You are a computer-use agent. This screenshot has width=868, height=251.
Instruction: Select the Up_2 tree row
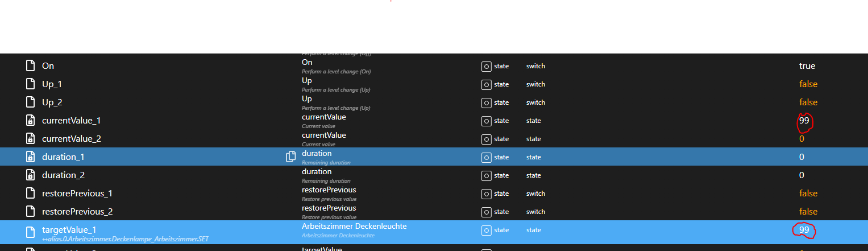[52, 102]
